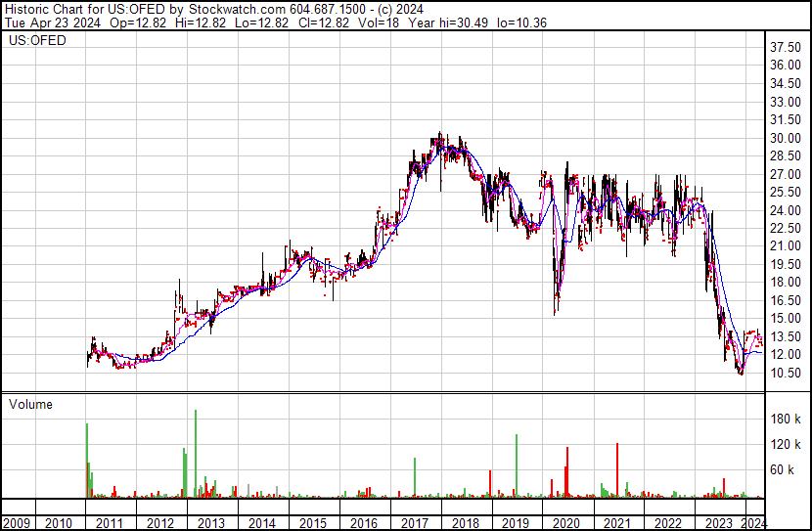Select the 2018 year marker on timeline
The height and width of the screenshot is (531, 812).
point(466,523)
